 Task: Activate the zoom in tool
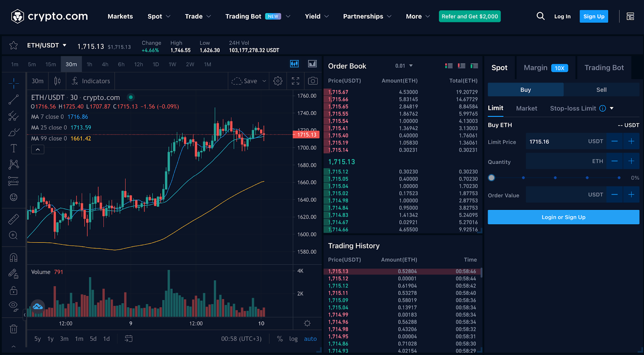[x=13, y=236]
